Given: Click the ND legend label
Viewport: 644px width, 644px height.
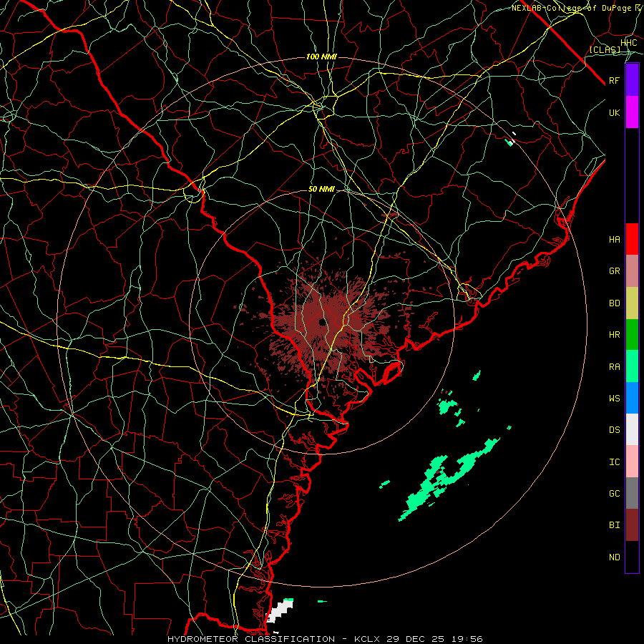Looking at the screenshot, I should [615, 557].
